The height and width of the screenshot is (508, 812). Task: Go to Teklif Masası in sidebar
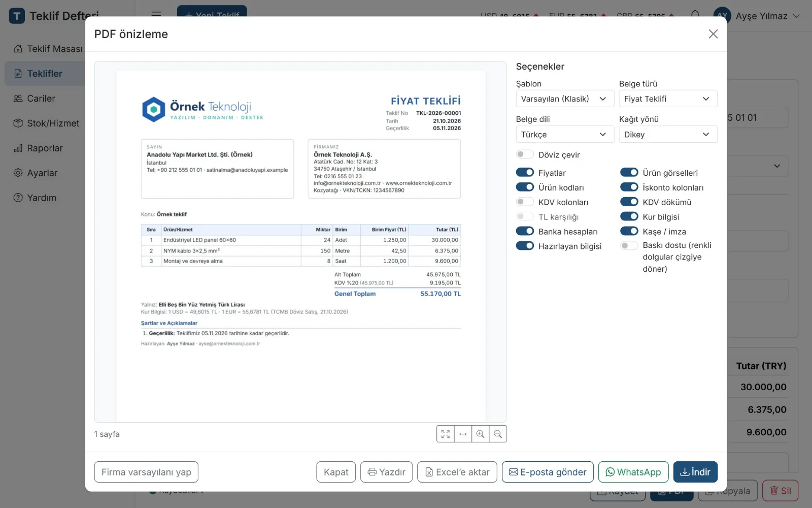coord(45,49)
